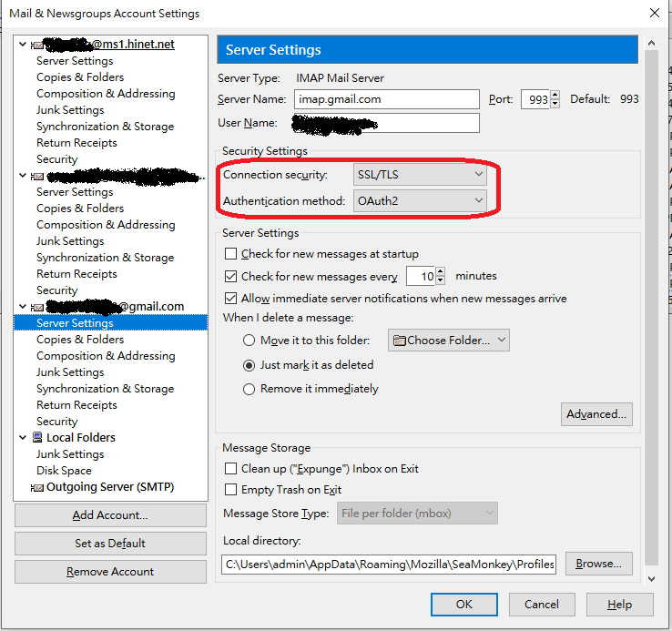Click the Server Name input field
The height and width of the screenshot is (631, 672).
coord(387,99)
